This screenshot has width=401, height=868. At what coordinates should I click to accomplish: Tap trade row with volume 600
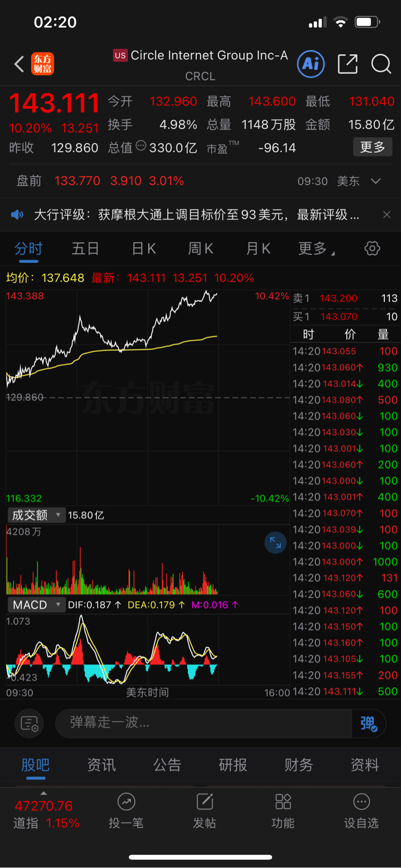(345, 594)
